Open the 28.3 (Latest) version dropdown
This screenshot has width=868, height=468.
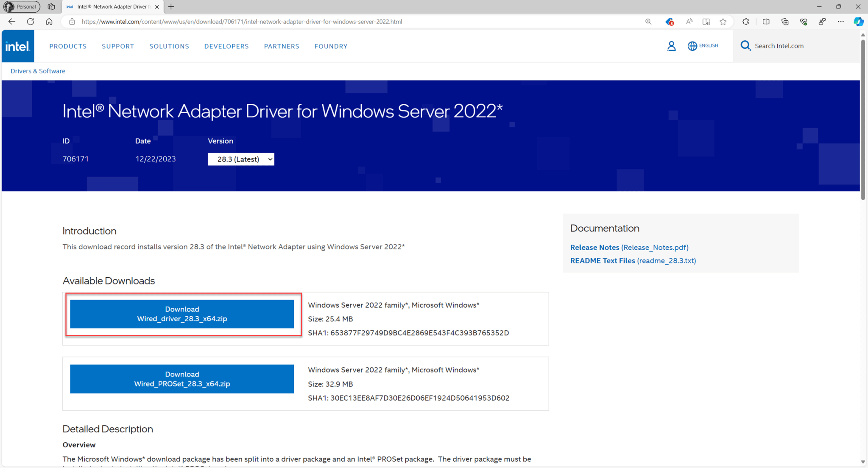pyautogui.click(x=240, y=159)
